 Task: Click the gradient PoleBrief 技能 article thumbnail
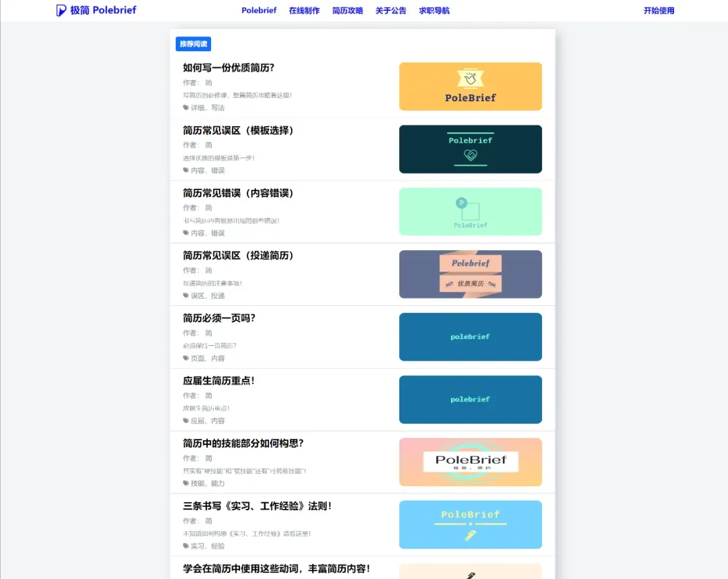(471, 462)
